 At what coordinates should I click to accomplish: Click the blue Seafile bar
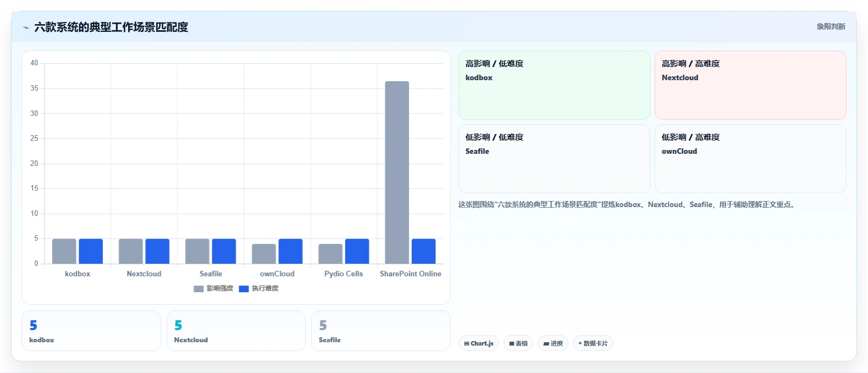[x=224, y=251]
